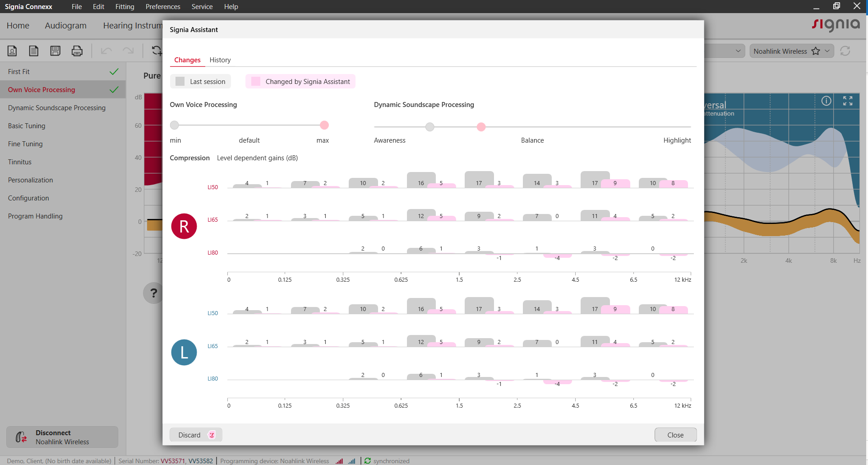
Task: Click the gray Dynamic Soundscape slider handle
Action: click(x=430, y=127)
